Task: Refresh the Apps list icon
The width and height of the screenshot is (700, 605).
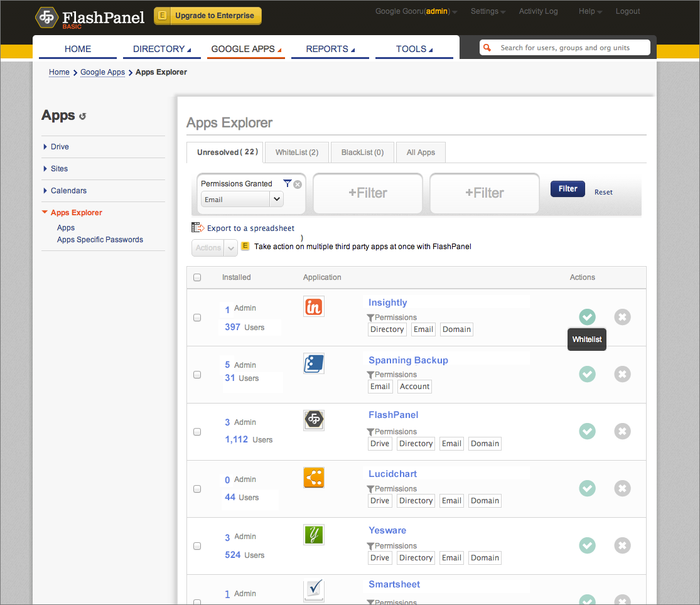Action: [83, 117]
